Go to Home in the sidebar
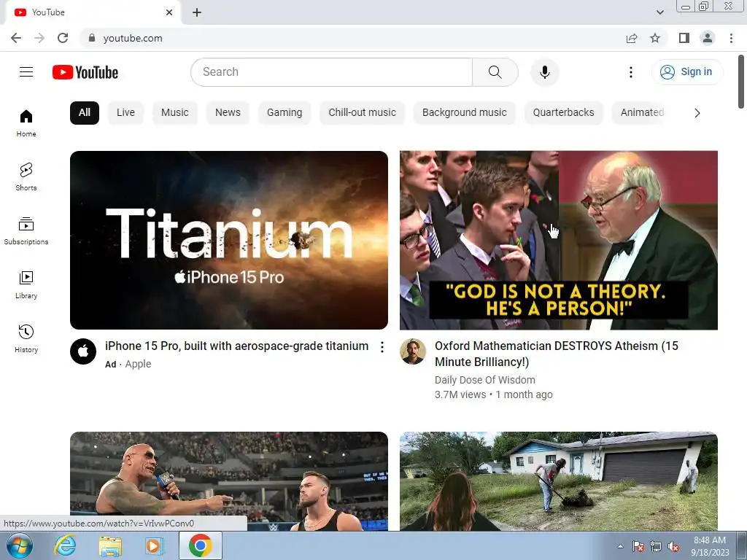Image resolution: width=747 pixels, height=560 pixels. [x=26, y=122]
